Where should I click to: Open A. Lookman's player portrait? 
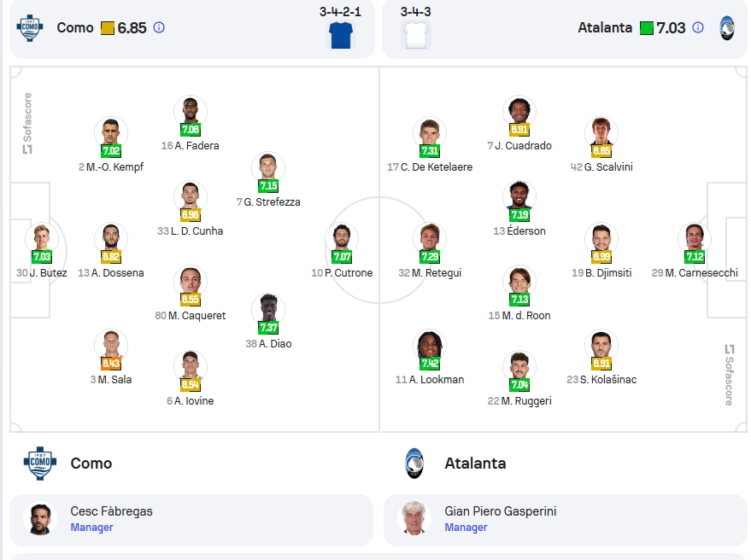(x=430, y=345)
